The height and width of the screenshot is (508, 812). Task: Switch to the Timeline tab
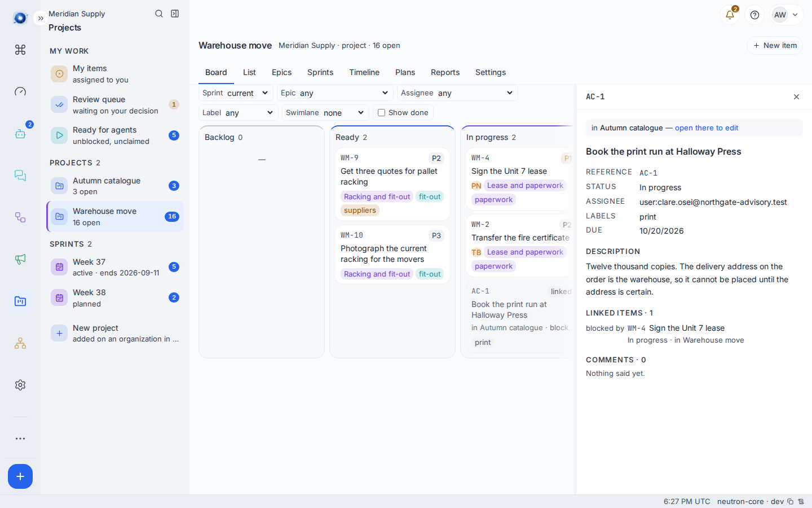tap(364, 72)
